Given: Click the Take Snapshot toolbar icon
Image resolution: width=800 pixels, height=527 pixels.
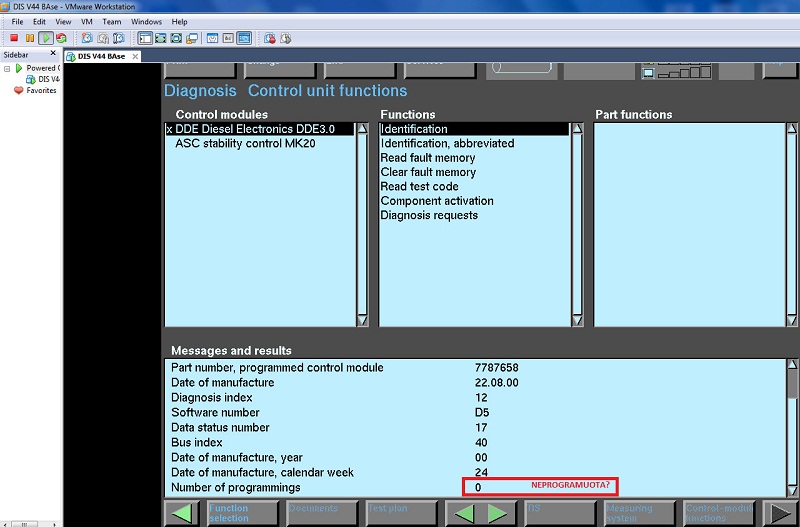Looking at the screenshot, I should tap(85, 38).
